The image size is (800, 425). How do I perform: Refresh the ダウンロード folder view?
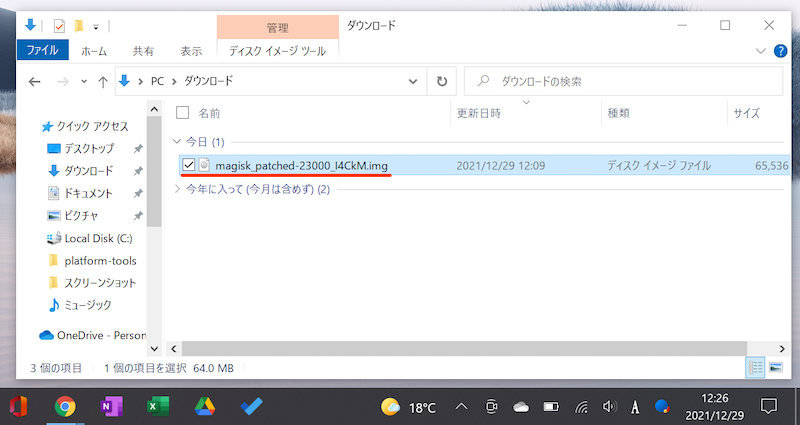442,81
